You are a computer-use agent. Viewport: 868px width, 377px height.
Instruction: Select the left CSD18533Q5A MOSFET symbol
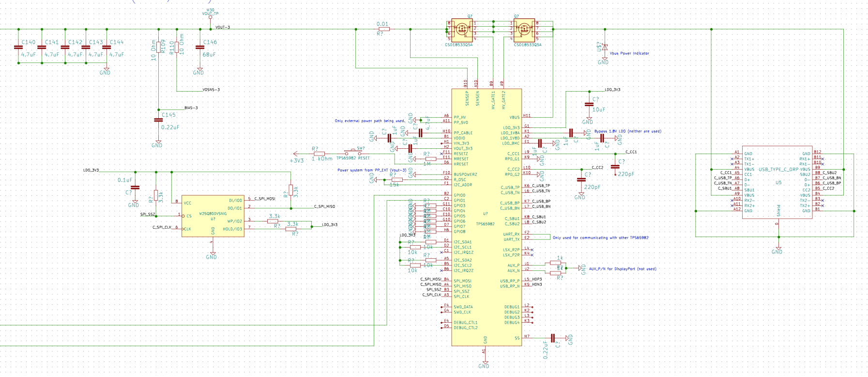point(462,30)
